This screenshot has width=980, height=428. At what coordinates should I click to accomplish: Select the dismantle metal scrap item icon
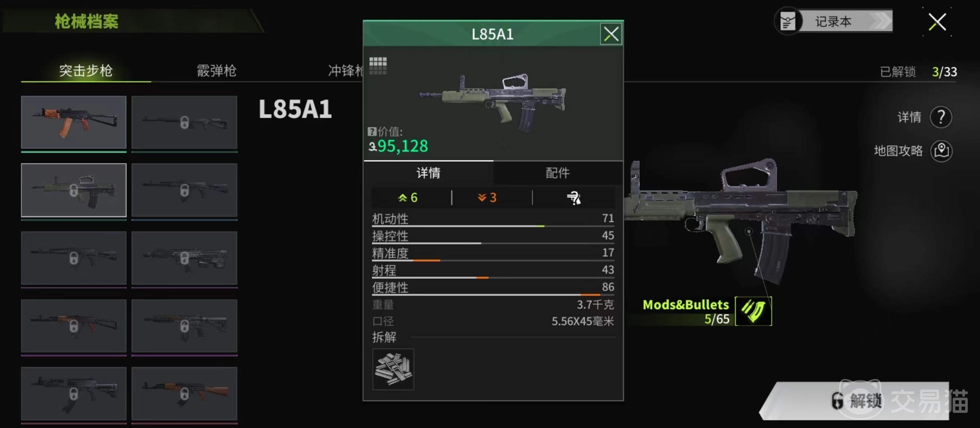(x=393, y=369)
